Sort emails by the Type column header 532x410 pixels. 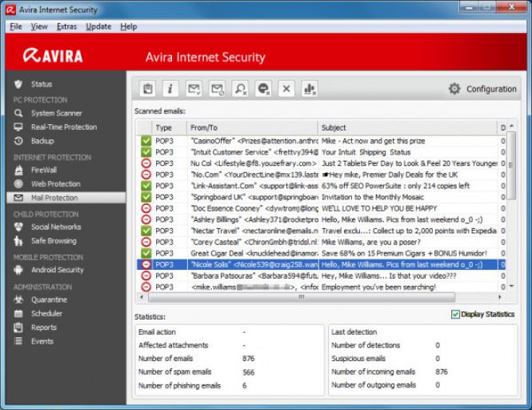pyautogui.click(x=169, y=127)
